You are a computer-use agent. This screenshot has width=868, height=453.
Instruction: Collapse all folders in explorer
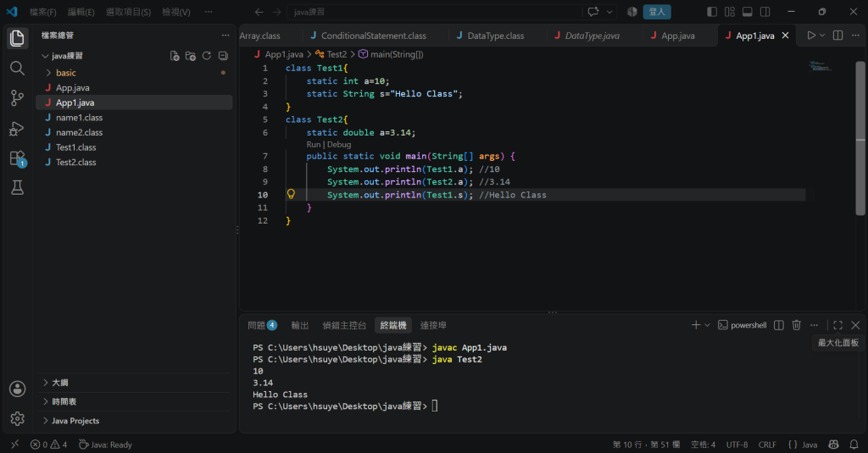pos(223,56)
